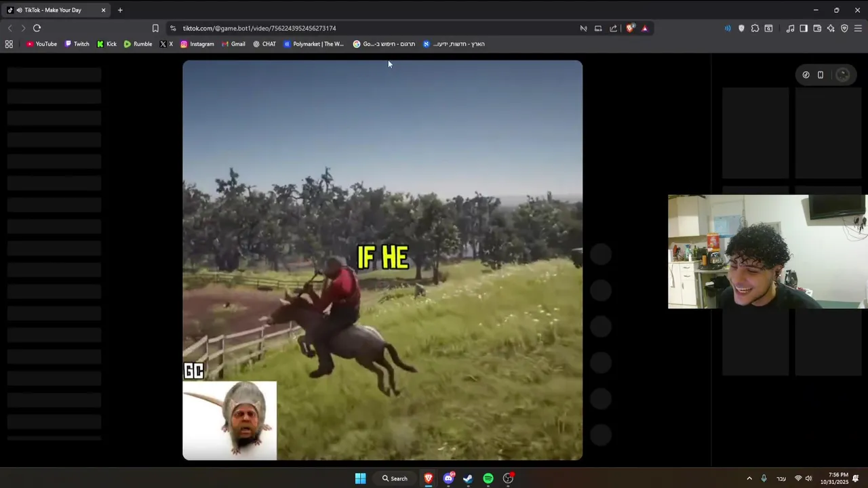868x488 pixels.
Task: Open Google translate search bookmark
Action: click(x=384, y=44)
